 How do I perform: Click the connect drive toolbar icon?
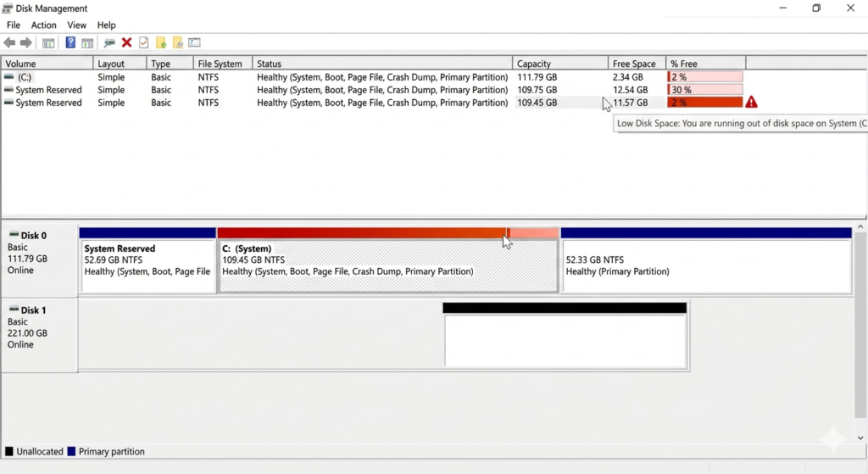tap(108, 42)
